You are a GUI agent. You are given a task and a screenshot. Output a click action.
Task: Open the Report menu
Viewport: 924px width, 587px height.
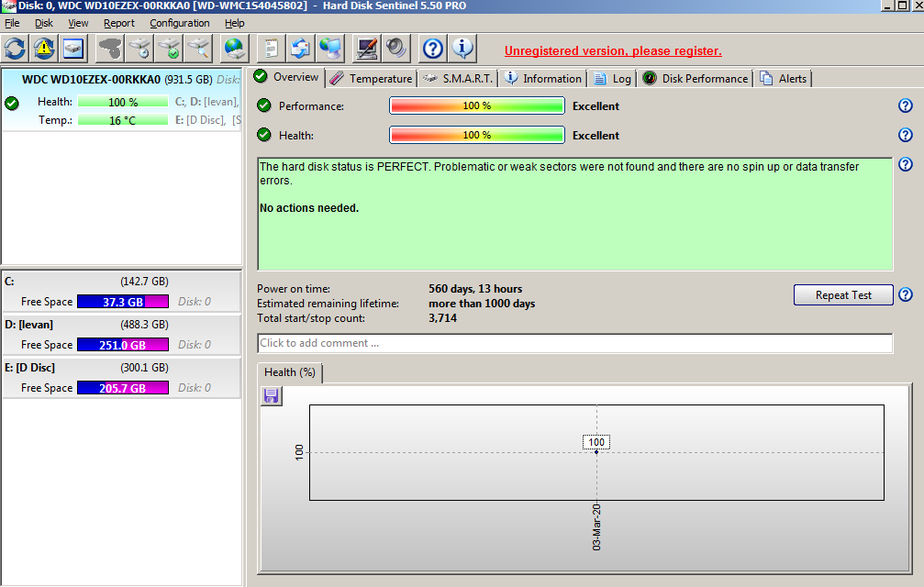coord(119,23)
